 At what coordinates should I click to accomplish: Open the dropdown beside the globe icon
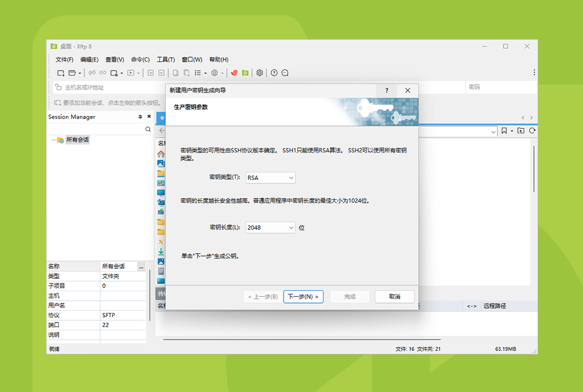pos(223,73)
